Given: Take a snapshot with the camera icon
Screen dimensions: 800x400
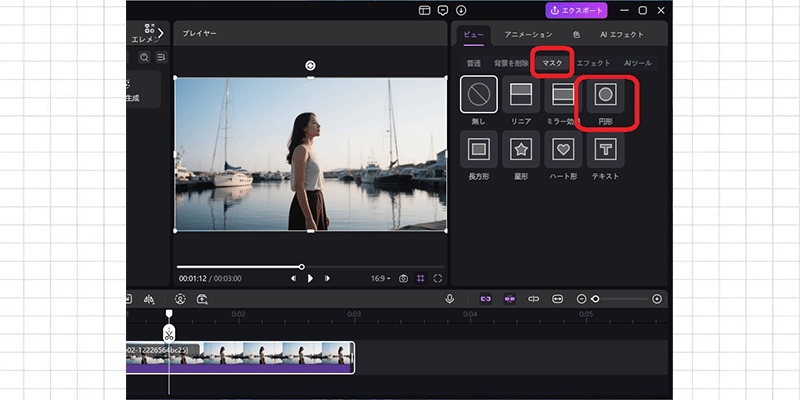Looking at the screenshot, I should click(403, 278).
